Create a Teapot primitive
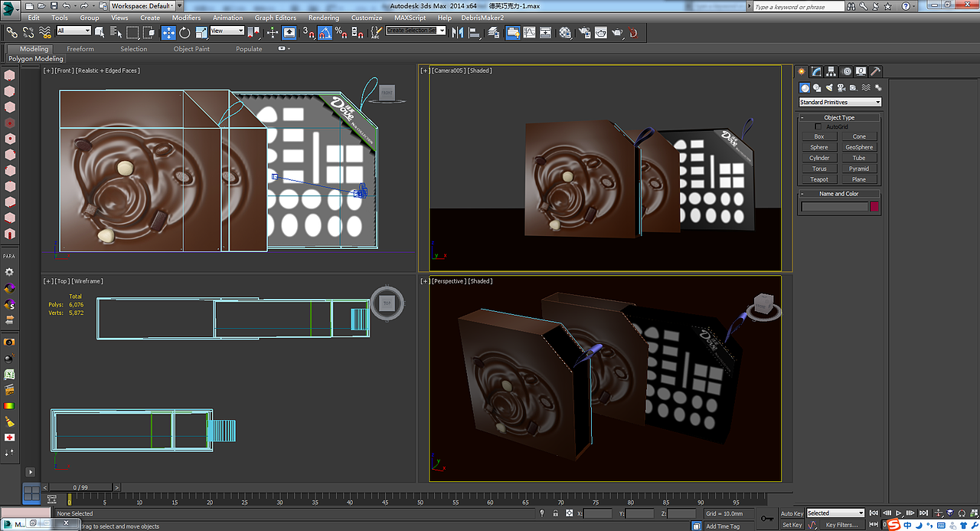980x531 pixels. [x=819, y=179]
